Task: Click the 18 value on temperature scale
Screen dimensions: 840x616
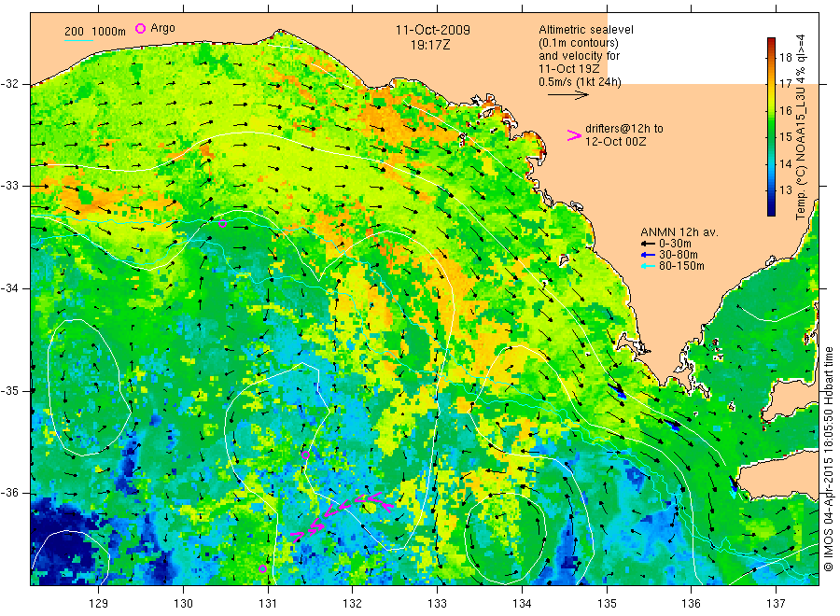Action: click(784, 57)
